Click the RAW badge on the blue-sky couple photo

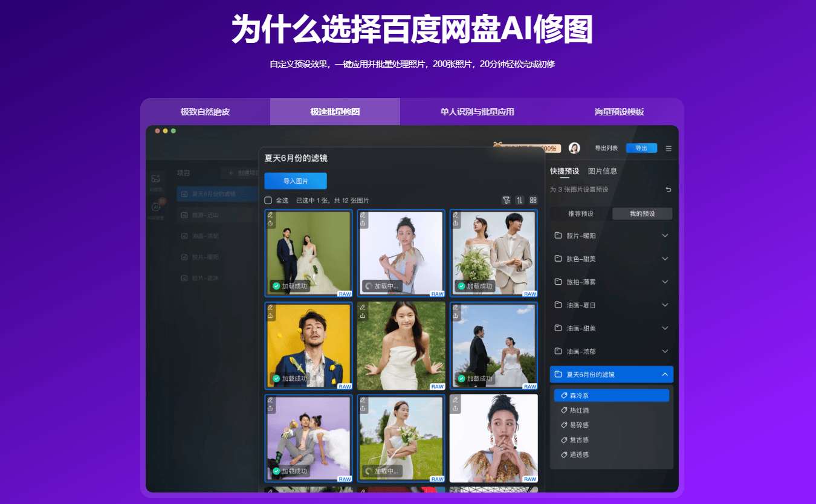click(x=530, y=387)
